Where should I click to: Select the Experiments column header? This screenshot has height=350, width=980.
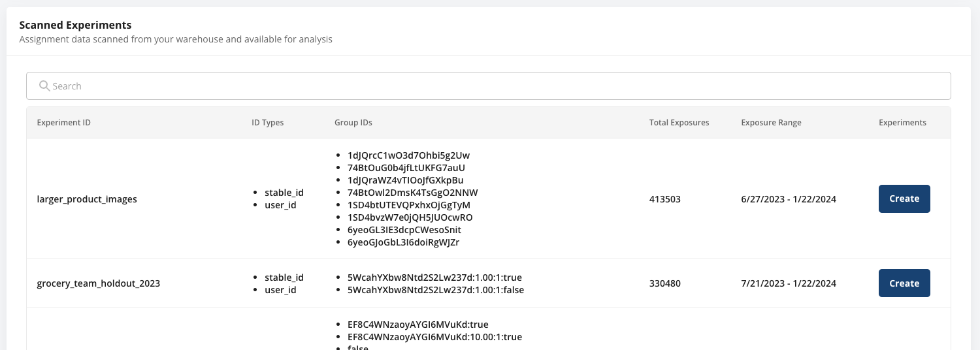[x=903, y=123]
